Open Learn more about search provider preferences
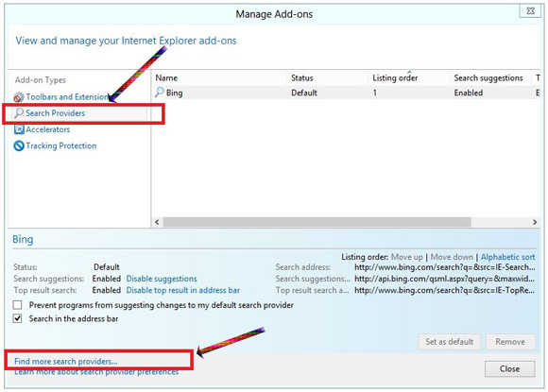The image size is (548, 392). [x=96, y=372]
